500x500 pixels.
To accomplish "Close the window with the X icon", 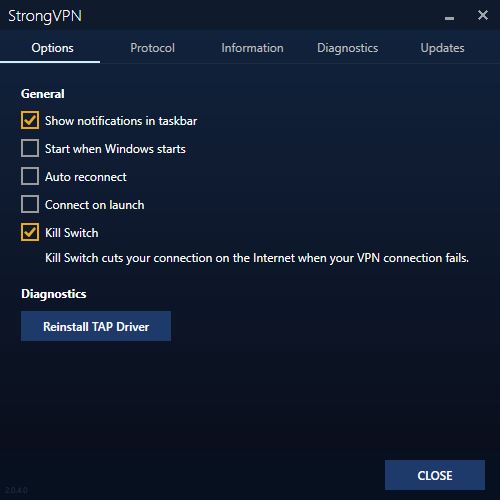I will click(x=483, y=15).
